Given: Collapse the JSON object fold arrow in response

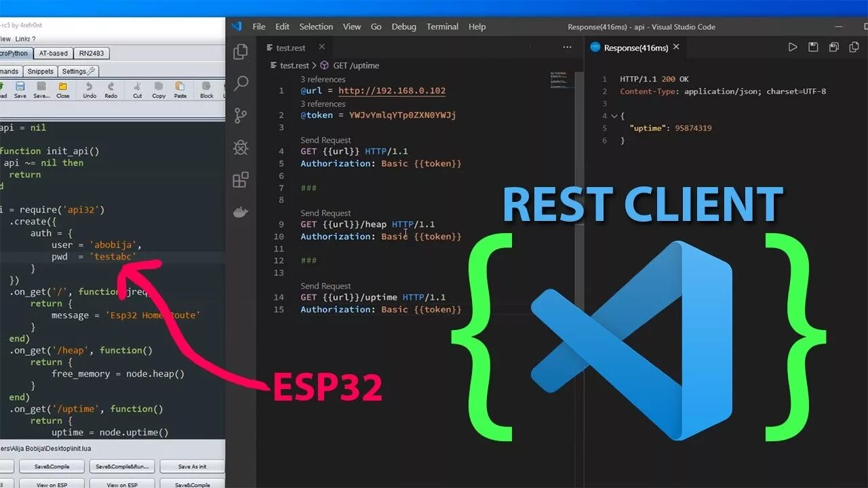Looking at the screenshot, I should pyautogui.click(x=614, y=116).
